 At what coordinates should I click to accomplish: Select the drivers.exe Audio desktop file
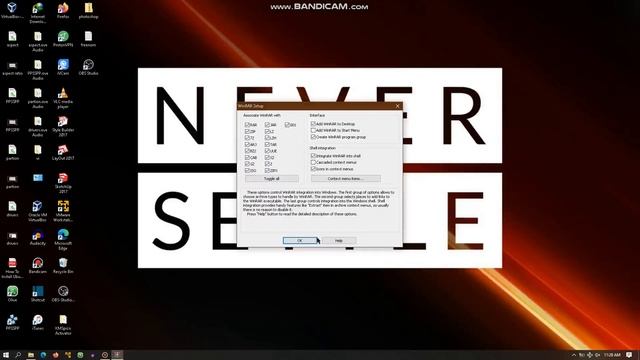point(38,126)
